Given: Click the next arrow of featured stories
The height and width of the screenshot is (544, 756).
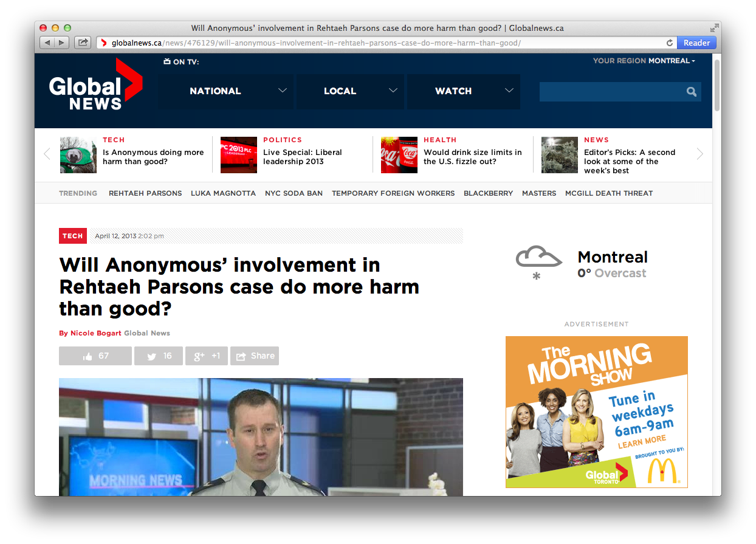Looking at the screenshot, I should point(699,154).
